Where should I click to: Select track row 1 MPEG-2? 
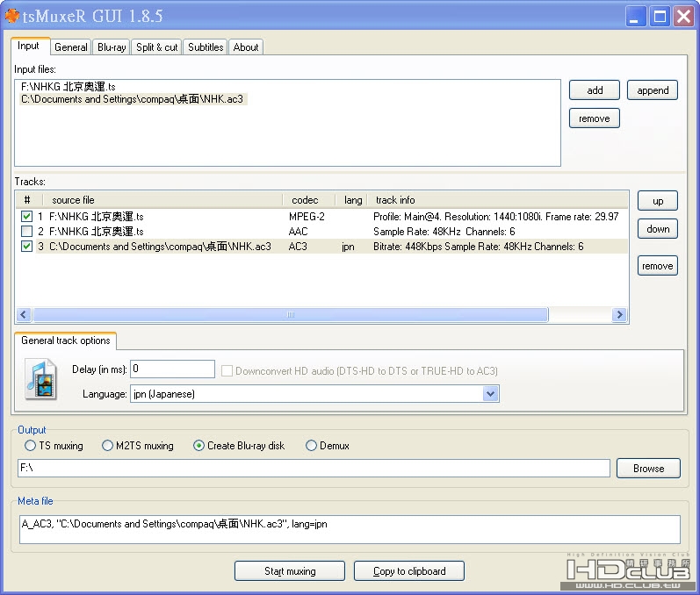(321, 216)
